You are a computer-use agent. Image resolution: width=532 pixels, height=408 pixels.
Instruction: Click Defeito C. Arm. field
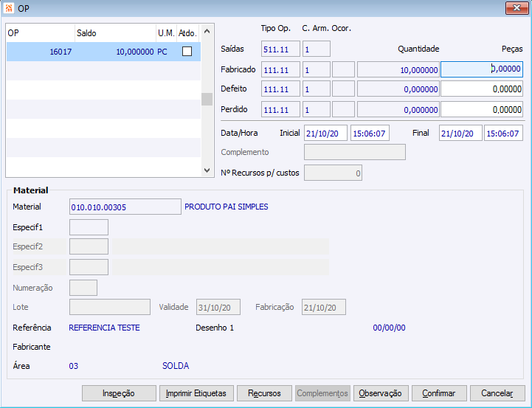(x=317, y=89)
